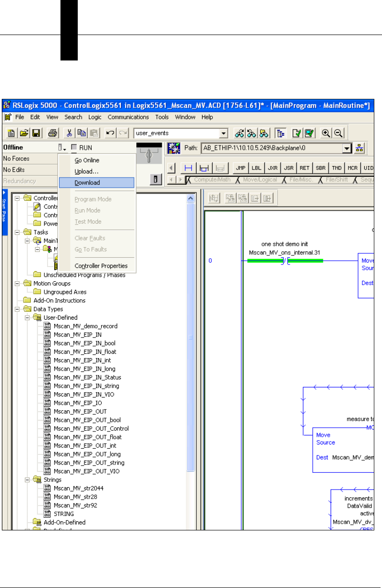Viewport: 382px width, 588px height.
Task: Open the Path dropdown arrow
Action: pos(347,148)
